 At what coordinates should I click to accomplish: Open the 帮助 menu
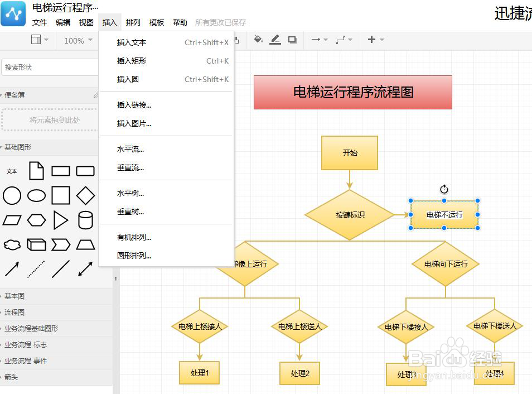(x=180, y=22)
